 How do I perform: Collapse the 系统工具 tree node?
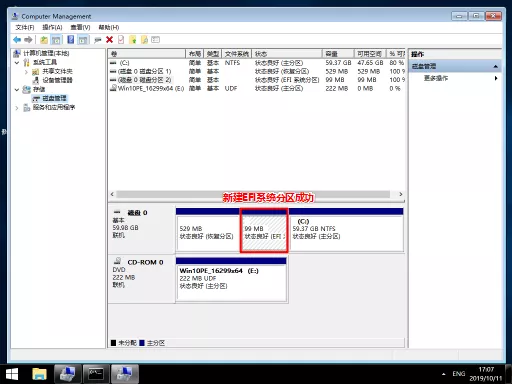tap(17, 62)
